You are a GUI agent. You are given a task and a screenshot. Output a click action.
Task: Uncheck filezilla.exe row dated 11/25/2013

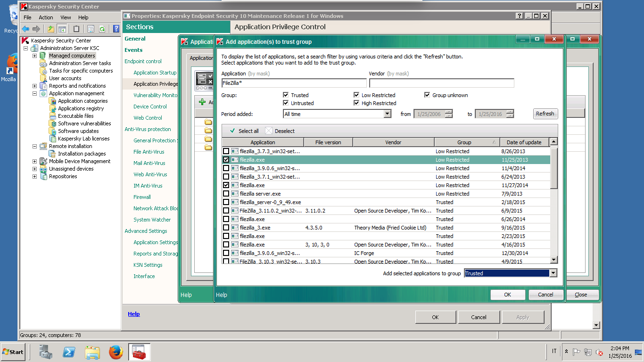pos(226,160)
